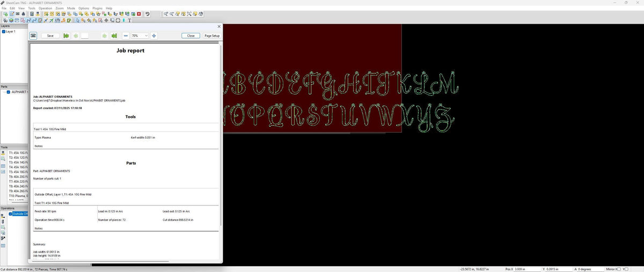Click the printer icon in the report dialog
Image resolution: width=644 pixels, height=272 pixels.
point(33,35)
